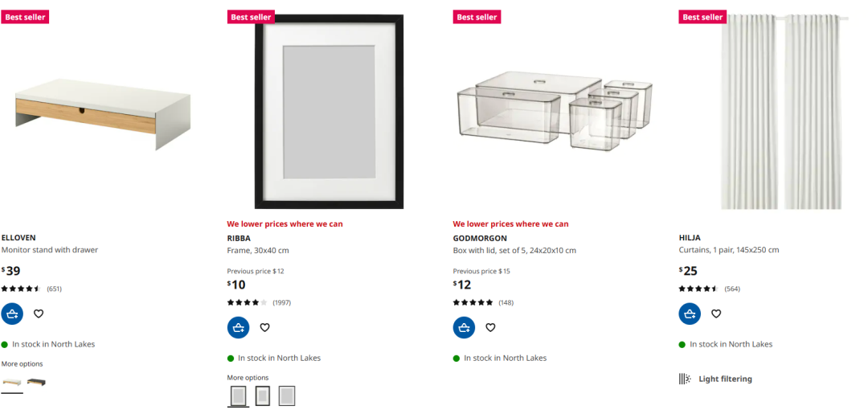Favorite the ELLOVEN monitor stand with heart
Image resolution: width=868 pixels, height=418 pixels.
pyautogui.click(x=39, y=314)
